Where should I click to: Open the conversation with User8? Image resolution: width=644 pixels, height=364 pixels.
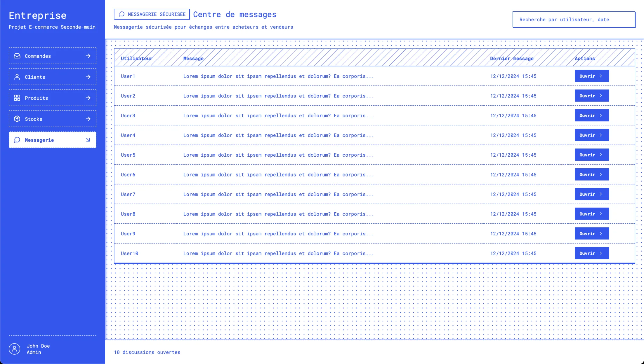(591, 214)
